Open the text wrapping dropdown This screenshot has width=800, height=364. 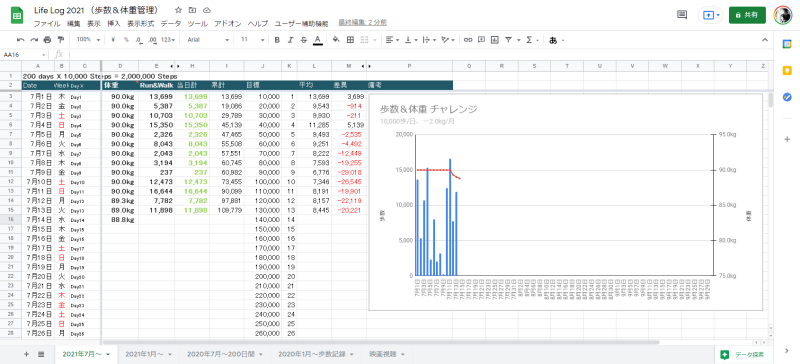pyautogui.click(x=430, y=40)
